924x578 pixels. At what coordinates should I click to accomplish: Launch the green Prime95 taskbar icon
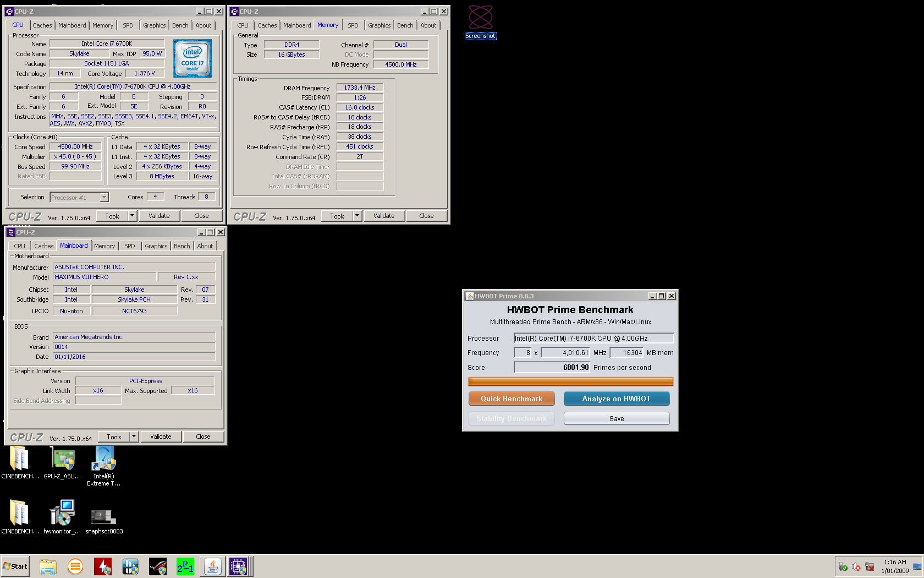click(185, 566)
